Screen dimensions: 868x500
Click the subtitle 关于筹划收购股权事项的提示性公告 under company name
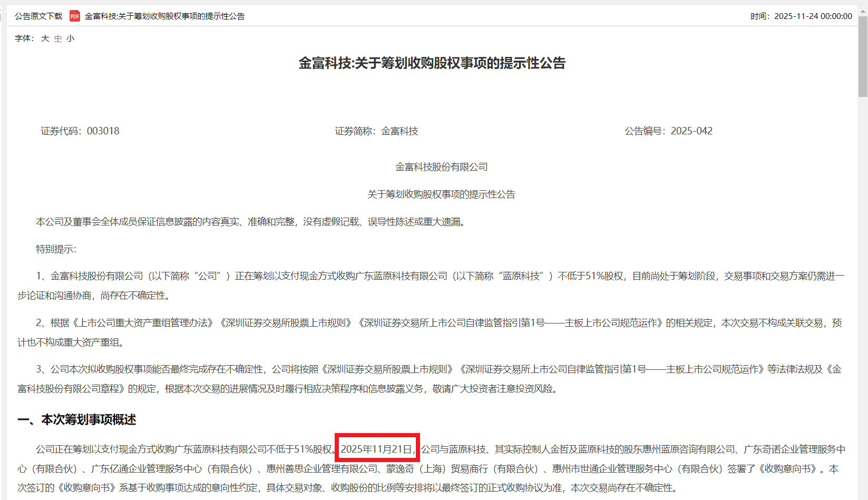click(x=442, y=194)
